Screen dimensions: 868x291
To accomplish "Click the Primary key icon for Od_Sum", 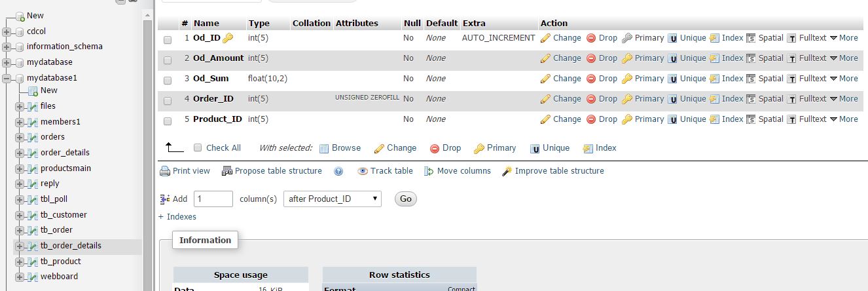I will point(626,79).
